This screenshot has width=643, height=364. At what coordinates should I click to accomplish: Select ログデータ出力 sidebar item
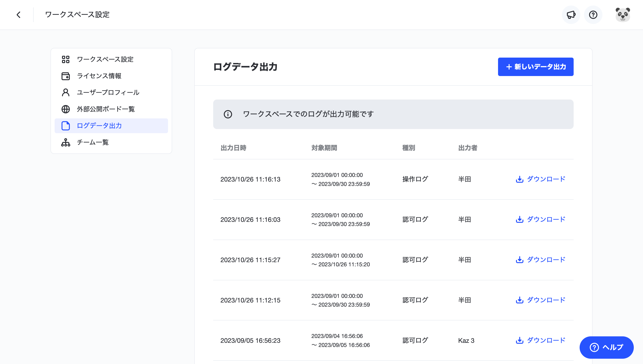tap(111, 126)
